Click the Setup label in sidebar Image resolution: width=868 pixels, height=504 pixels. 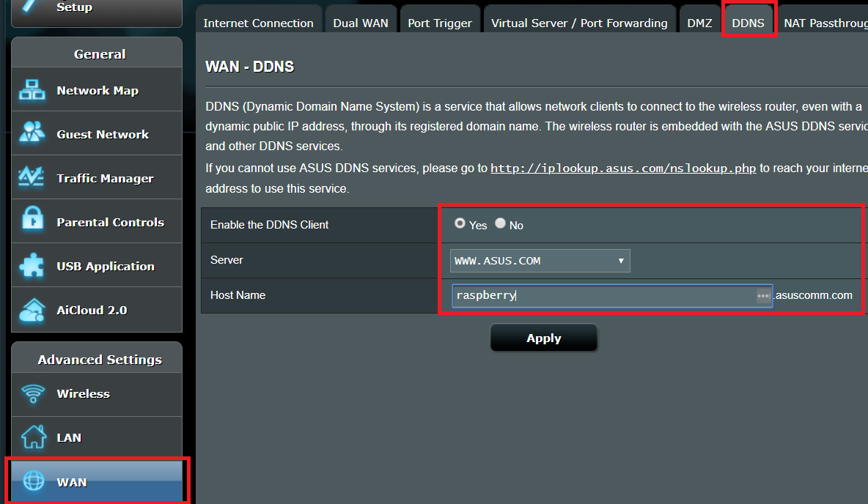(x=75, y=7)
